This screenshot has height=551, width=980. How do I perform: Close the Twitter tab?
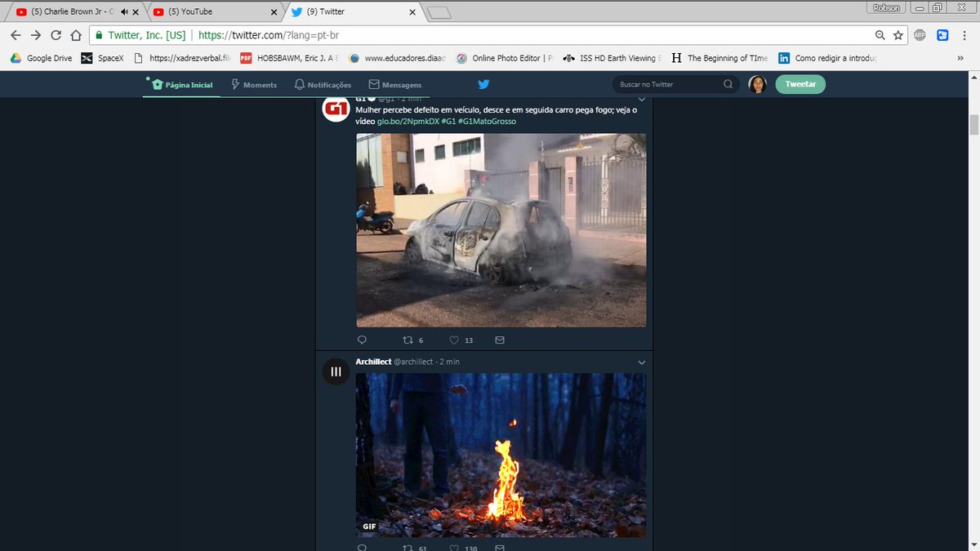pos(412,12)
